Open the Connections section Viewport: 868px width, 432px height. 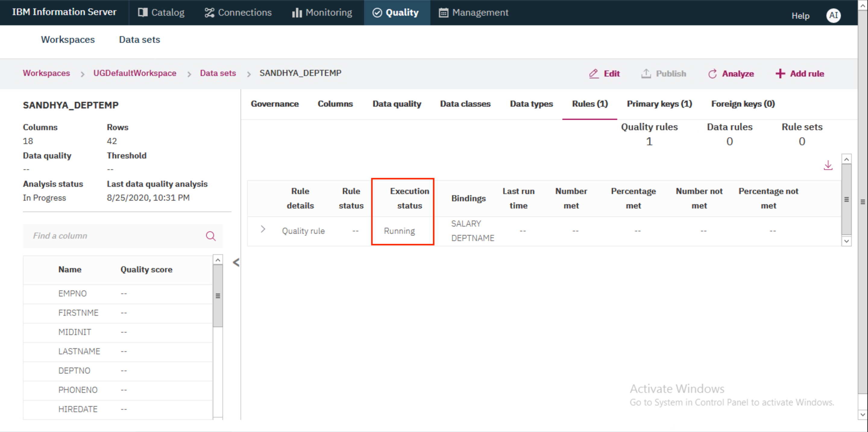[238, 12]
